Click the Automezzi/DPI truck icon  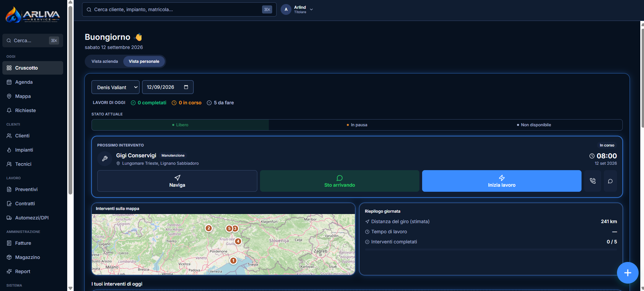point(9,218)
